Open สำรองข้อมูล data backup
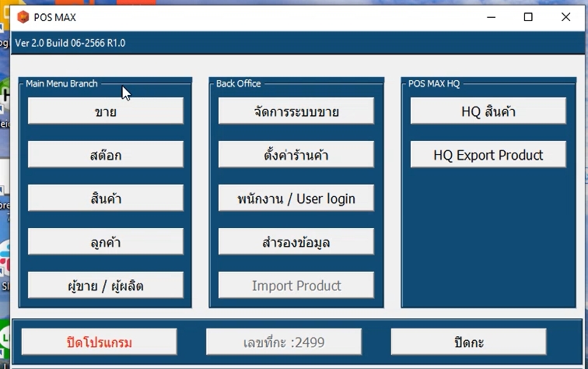The image size is (588, 369). [x=296, y=241]
